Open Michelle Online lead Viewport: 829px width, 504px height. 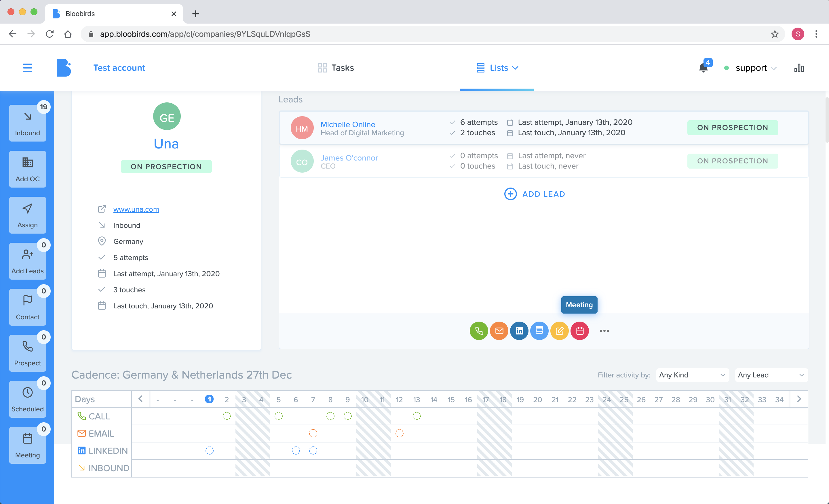pyautogui.click(x=348, y=124)
